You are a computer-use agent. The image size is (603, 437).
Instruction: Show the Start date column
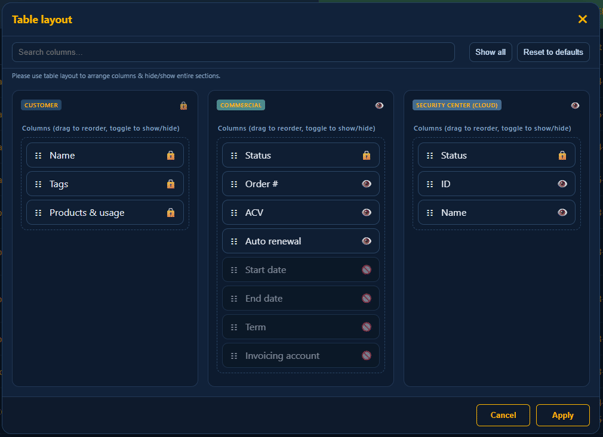(x=366, y=270)
